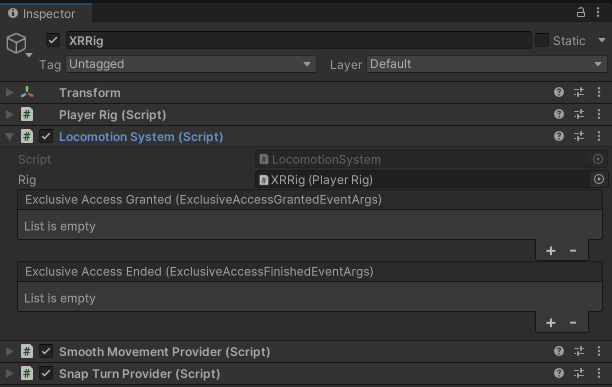Viewport: 612px width, 387px height.
Task: Expand the Player Rig script component
Action: click(x=9, y=114)
